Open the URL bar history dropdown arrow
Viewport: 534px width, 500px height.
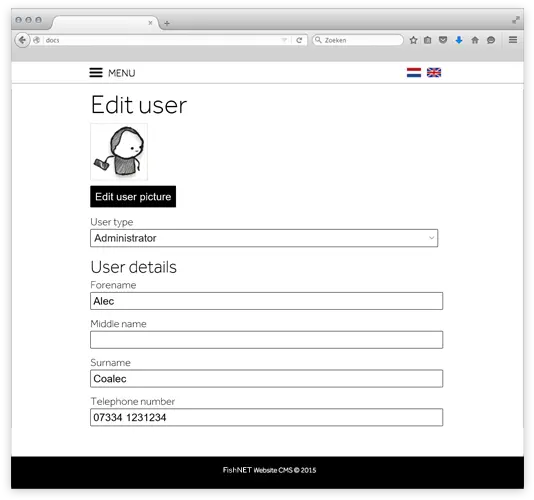click(284, 40)
